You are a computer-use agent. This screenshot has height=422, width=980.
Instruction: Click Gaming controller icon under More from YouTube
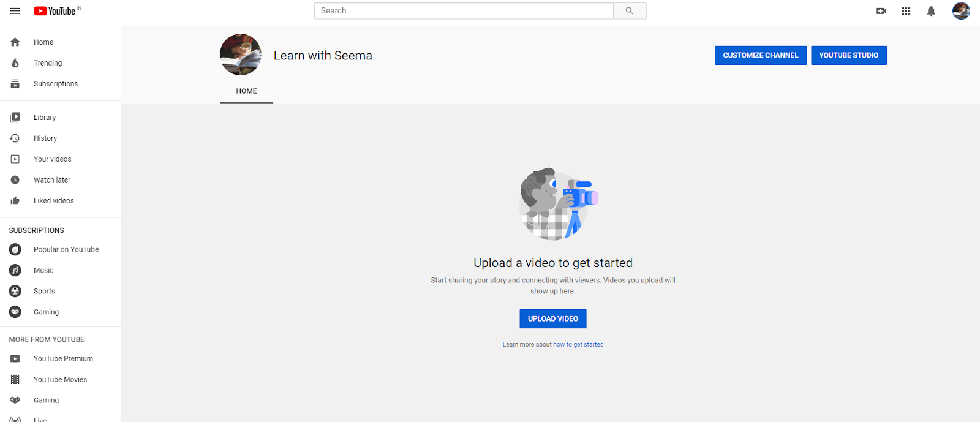(15, 401)
